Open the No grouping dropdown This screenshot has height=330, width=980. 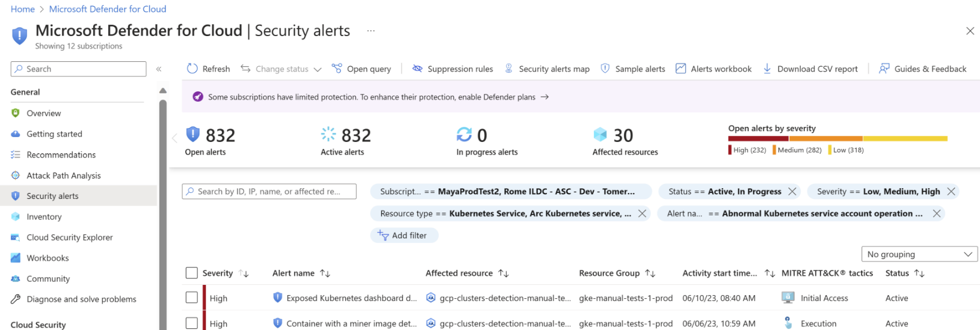point(919,254)
